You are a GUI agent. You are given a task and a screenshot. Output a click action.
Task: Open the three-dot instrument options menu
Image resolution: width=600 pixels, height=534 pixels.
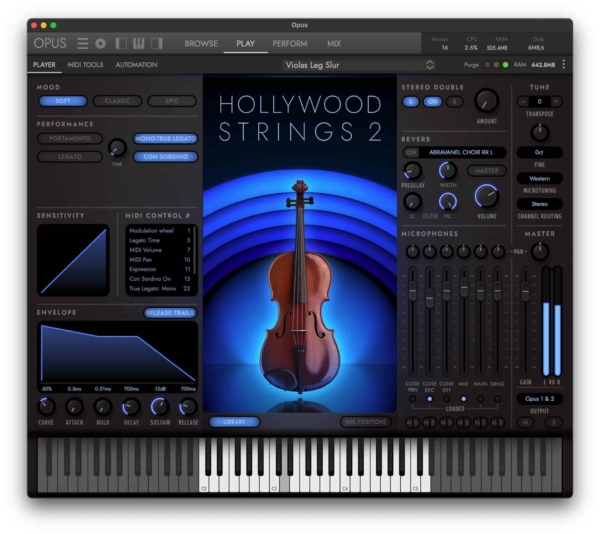564,65
